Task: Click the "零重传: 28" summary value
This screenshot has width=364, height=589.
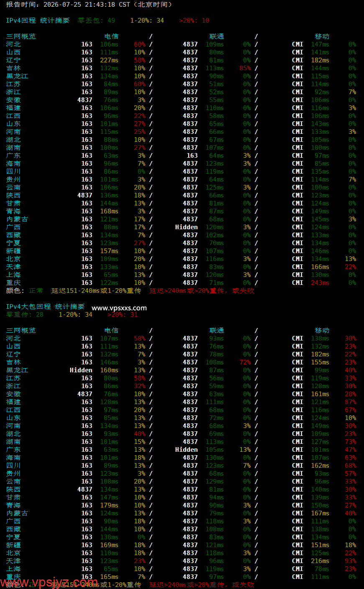Action: point(25,315)
